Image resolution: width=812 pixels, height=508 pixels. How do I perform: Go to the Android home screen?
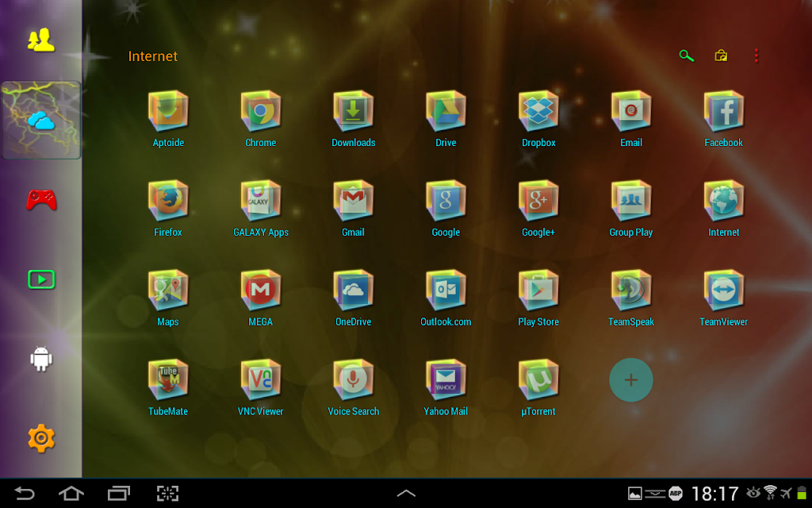pos(71,493)
